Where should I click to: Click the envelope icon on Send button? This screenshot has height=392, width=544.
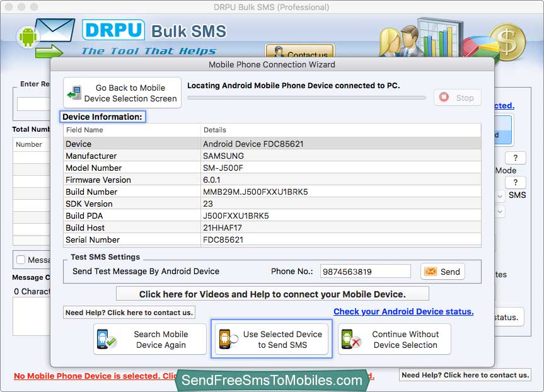click(431, 271)
